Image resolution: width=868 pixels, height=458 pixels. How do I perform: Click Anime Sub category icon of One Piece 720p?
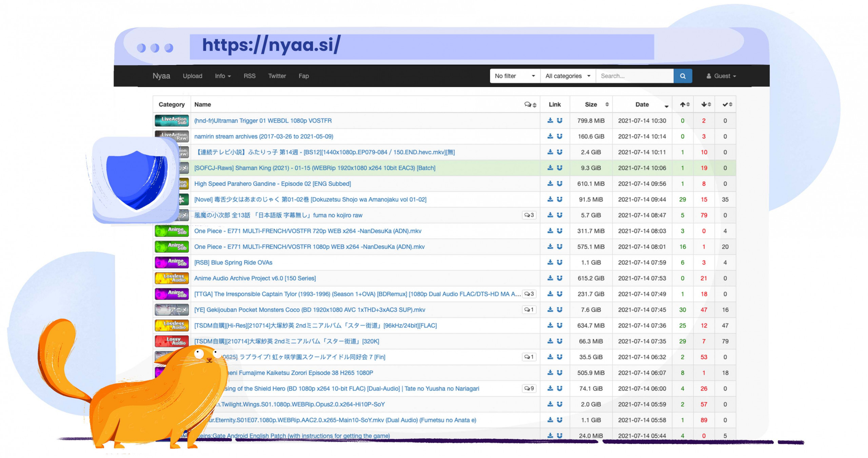[172, 231]
